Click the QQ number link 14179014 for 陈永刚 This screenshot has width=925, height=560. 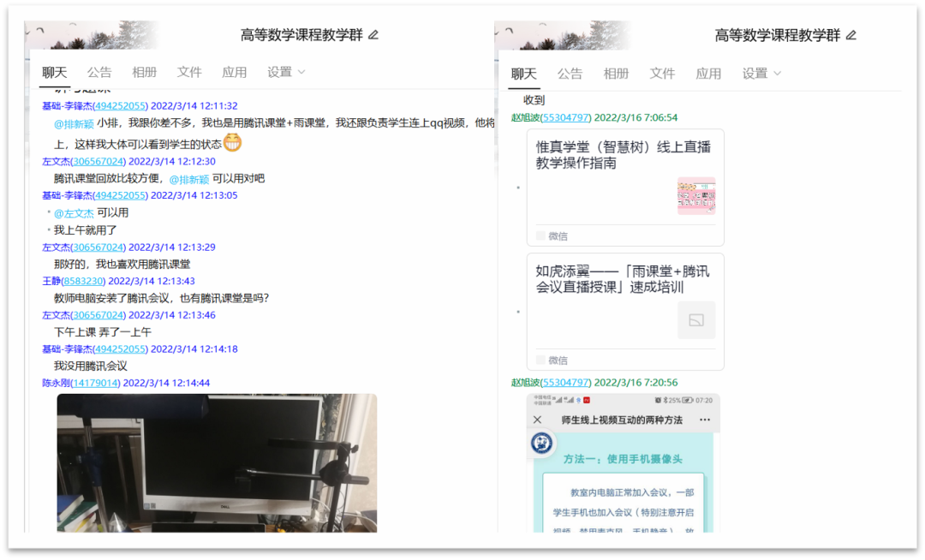(x=94, y=383)
